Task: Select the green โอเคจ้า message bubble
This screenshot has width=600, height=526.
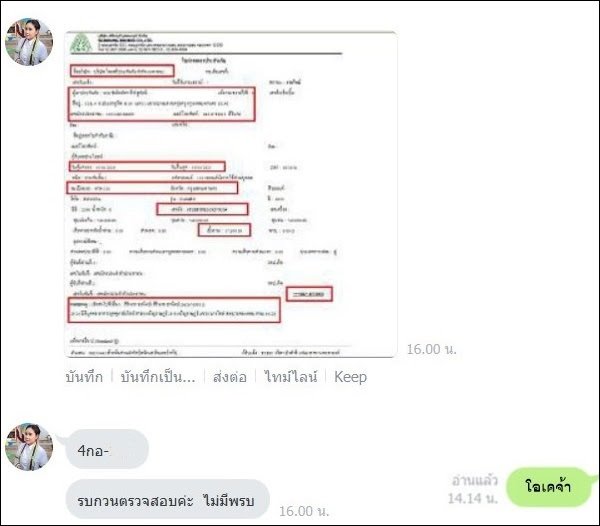Action: point(549,487)
